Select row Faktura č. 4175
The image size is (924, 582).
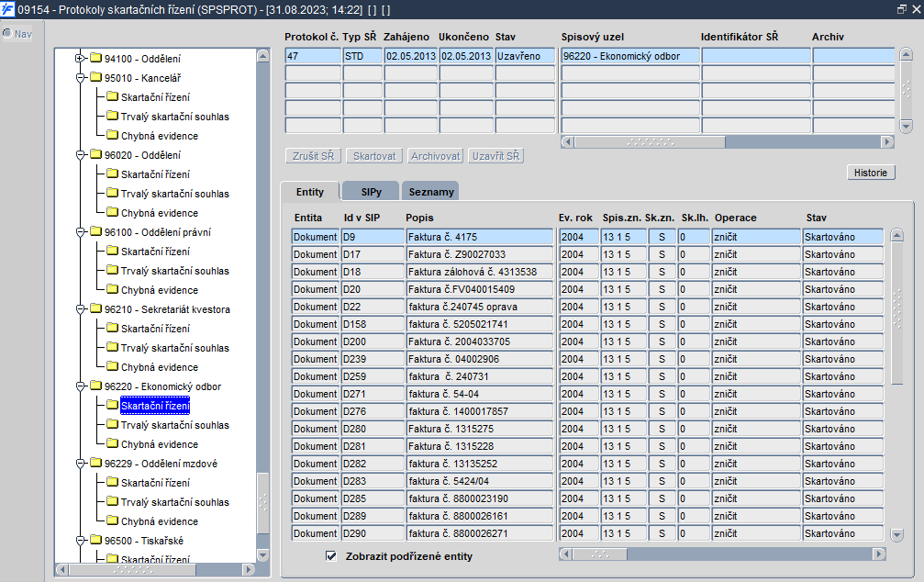[480, 237]
